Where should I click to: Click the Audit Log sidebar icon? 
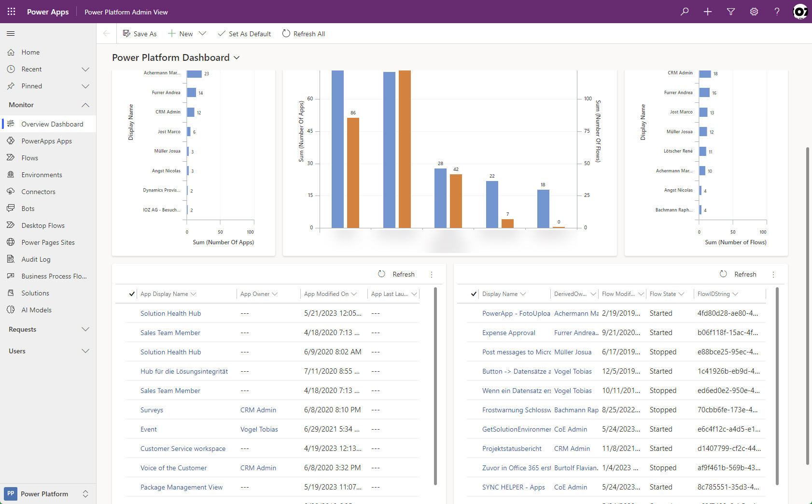point(11,259)
